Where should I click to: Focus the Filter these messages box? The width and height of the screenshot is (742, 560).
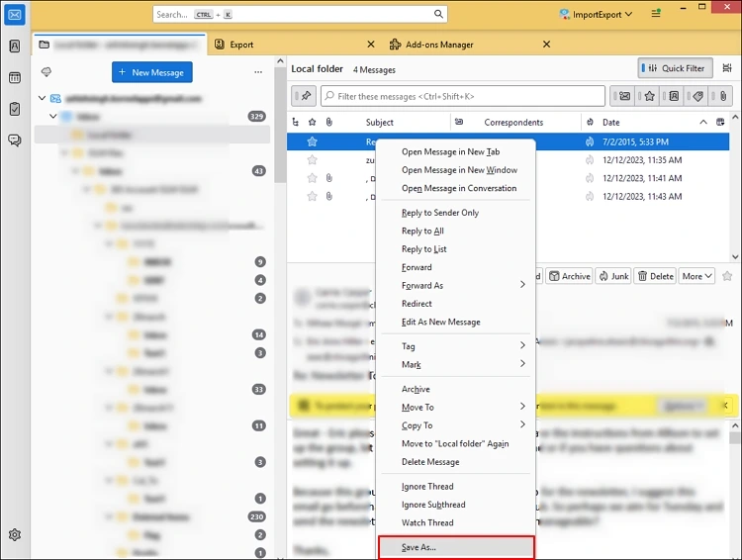point(463,96)
